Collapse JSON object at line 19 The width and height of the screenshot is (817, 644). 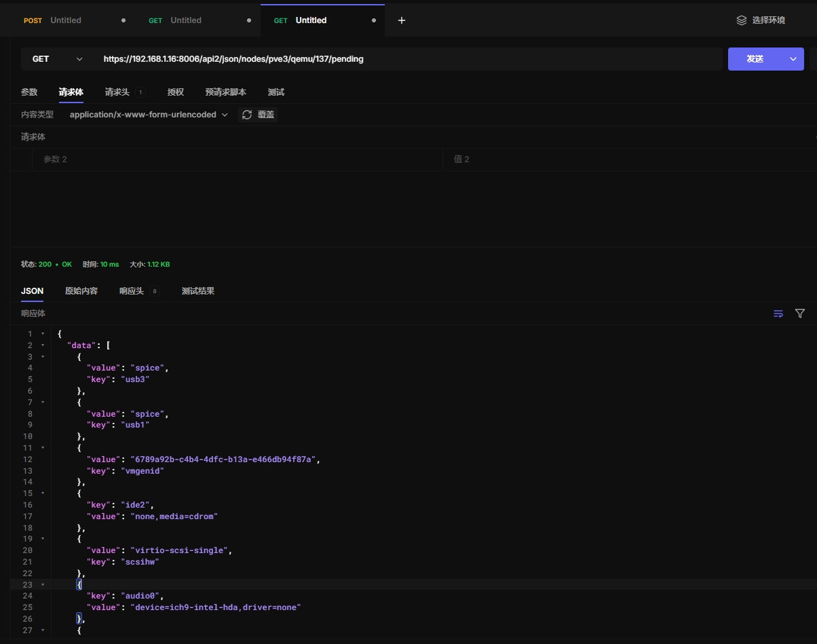(x=43, y=539)
